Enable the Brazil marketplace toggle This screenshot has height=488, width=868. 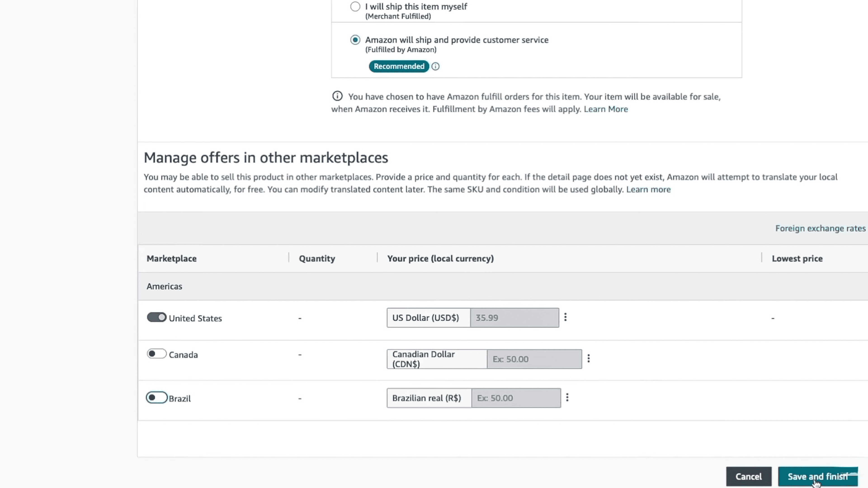pos(157,397)
